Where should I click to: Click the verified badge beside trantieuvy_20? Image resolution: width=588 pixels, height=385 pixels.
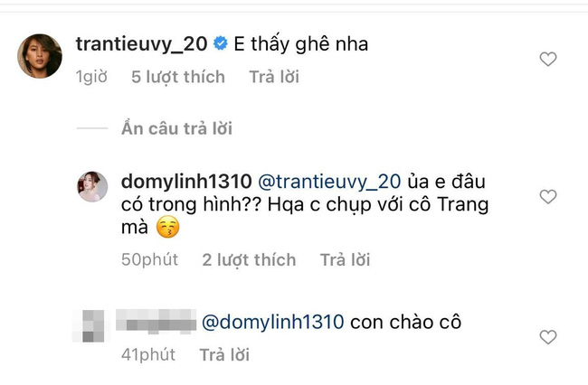(x=219, y=44)
